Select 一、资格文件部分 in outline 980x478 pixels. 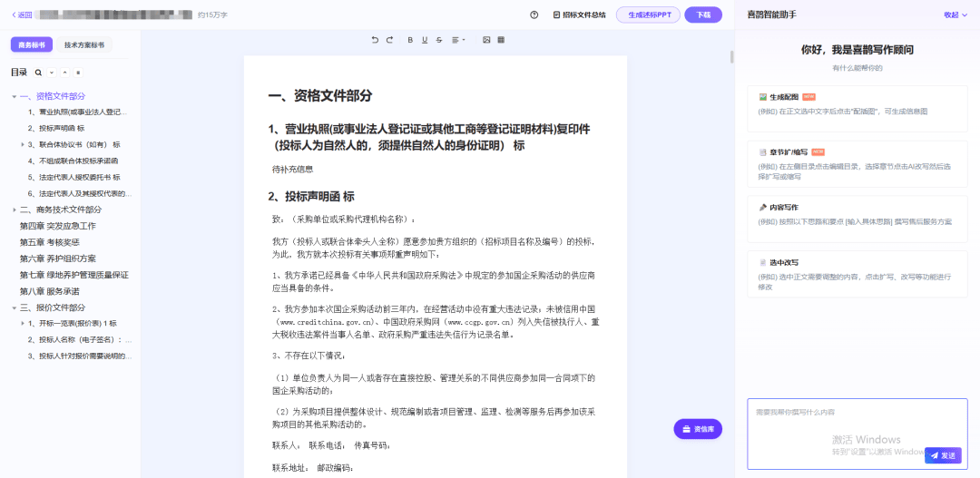point(53,96)
